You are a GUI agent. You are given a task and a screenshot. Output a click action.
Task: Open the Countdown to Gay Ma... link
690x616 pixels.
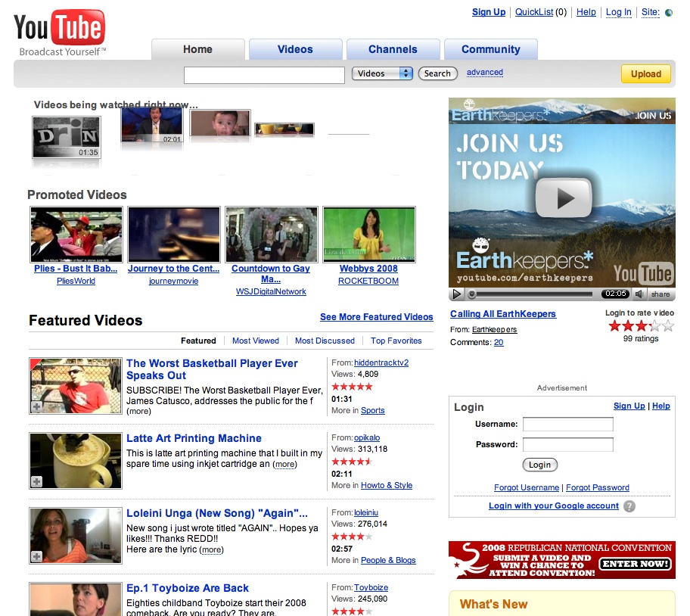click(271, 274)
